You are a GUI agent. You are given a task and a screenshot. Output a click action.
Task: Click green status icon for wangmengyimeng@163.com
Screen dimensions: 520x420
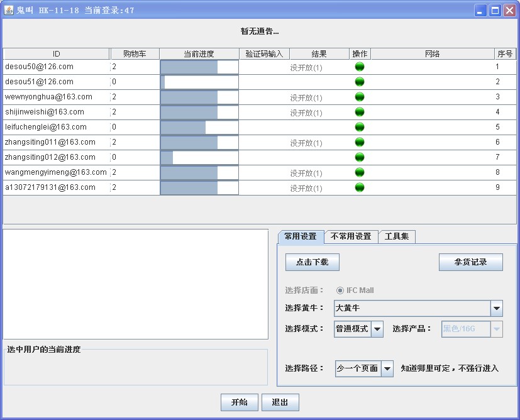pyautogui.click(x=360, y=172)
